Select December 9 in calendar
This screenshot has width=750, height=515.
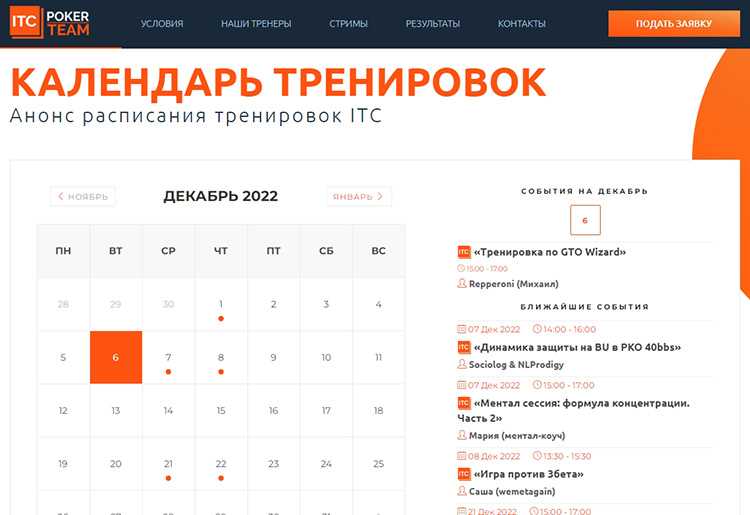274,357
